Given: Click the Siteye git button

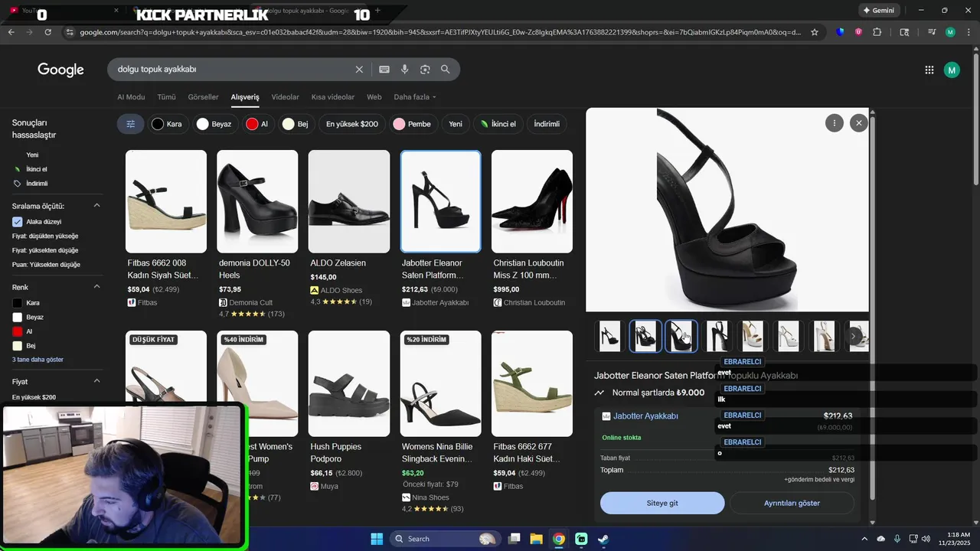Looking at the screenshot, I should 662,503.
